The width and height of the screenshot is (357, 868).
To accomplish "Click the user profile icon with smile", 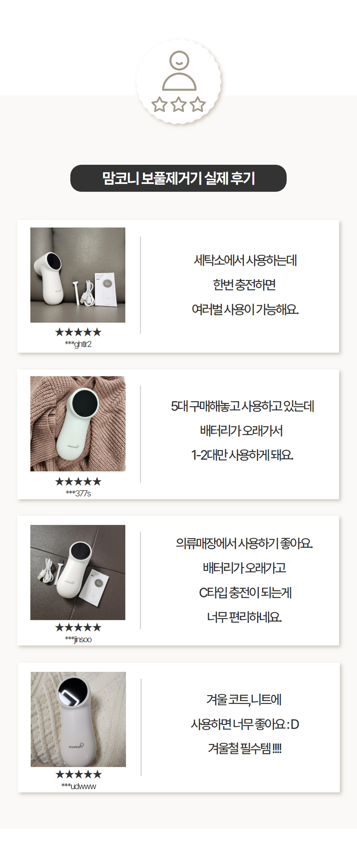I will tap(179, 71).
